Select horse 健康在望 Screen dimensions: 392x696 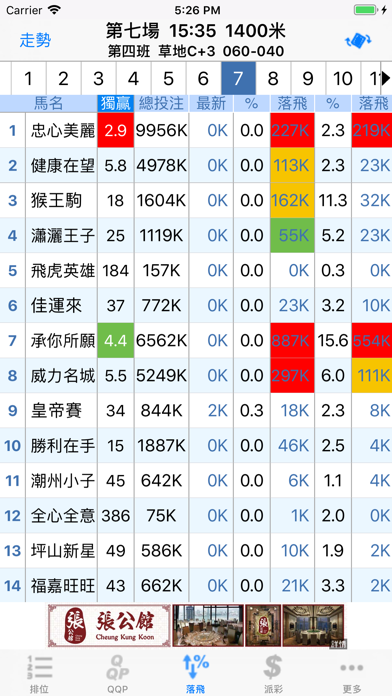[x=63, y=166]
